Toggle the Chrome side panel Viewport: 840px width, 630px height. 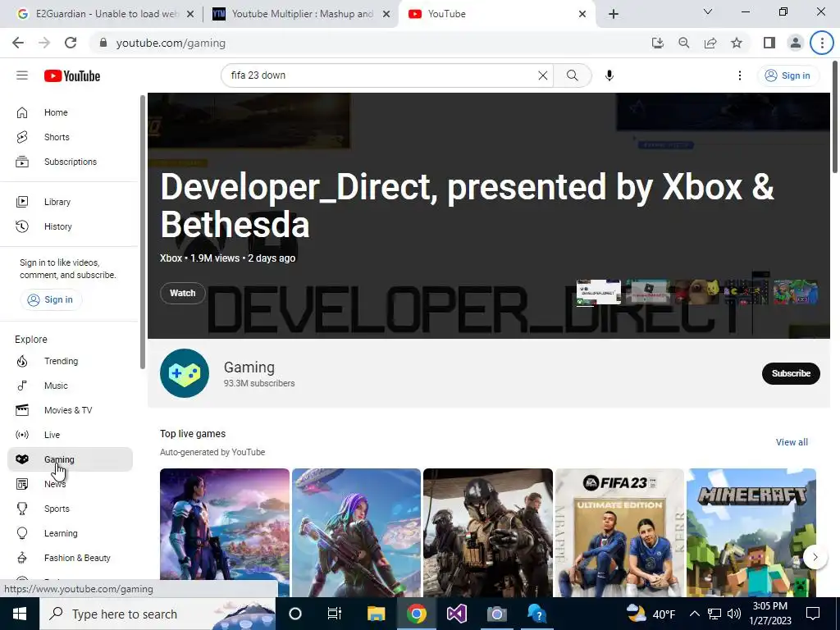point(769,43)
